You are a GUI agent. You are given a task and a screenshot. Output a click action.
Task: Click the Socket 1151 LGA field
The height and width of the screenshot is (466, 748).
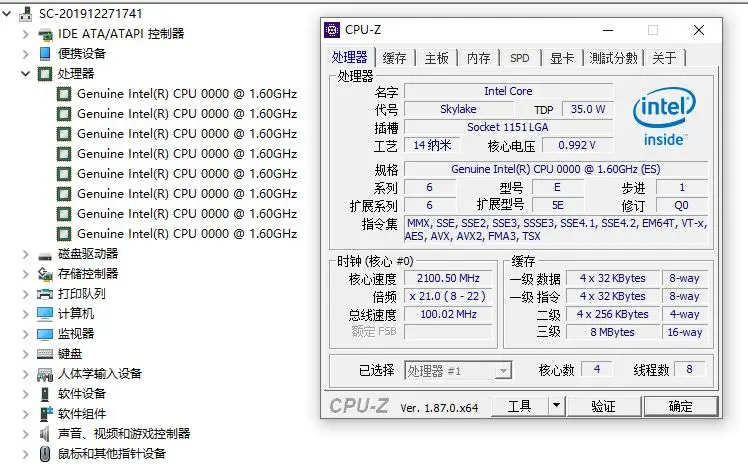click(x=508, y=127)
